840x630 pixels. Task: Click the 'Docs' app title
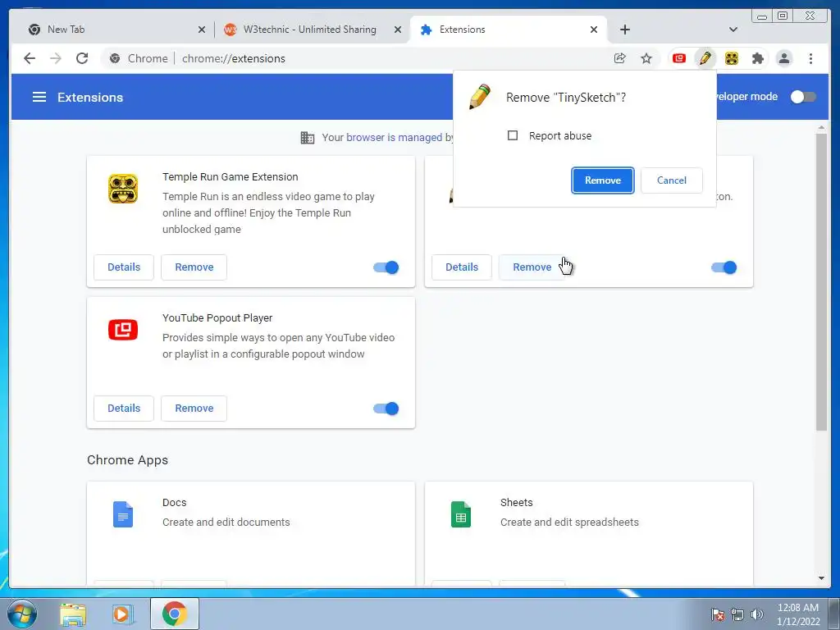point(174,503)
